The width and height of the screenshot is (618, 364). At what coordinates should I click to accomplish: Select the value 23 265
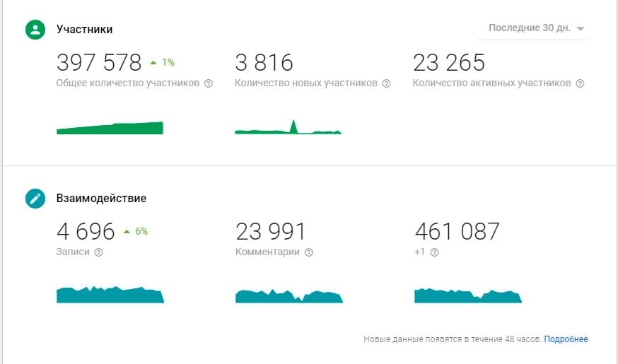449,63
